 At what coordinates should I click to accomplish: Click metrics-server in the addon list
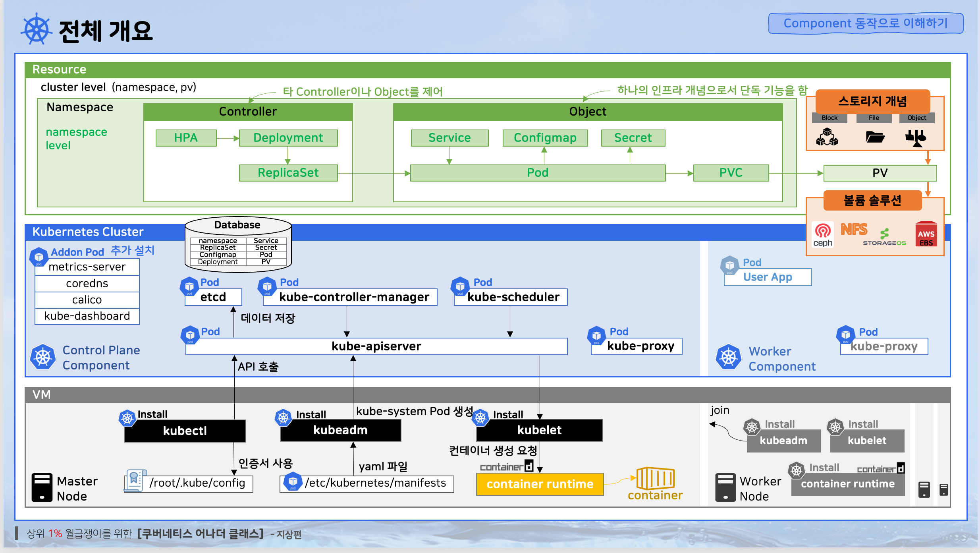[87, 267]
